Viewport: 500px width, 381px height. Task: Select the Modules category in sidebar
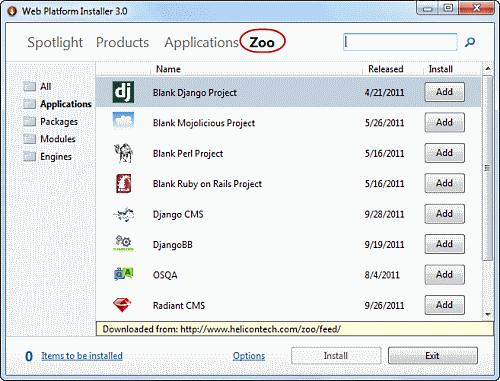click(58, 139)
